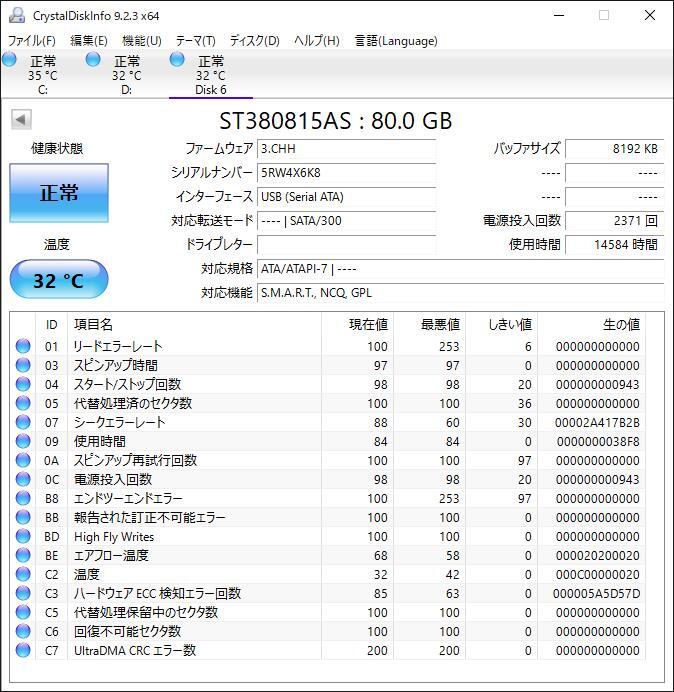Click the status orb for drive D:
This screenshot has width=674, height=692.
pyautogui.click(x=93, y=59)
